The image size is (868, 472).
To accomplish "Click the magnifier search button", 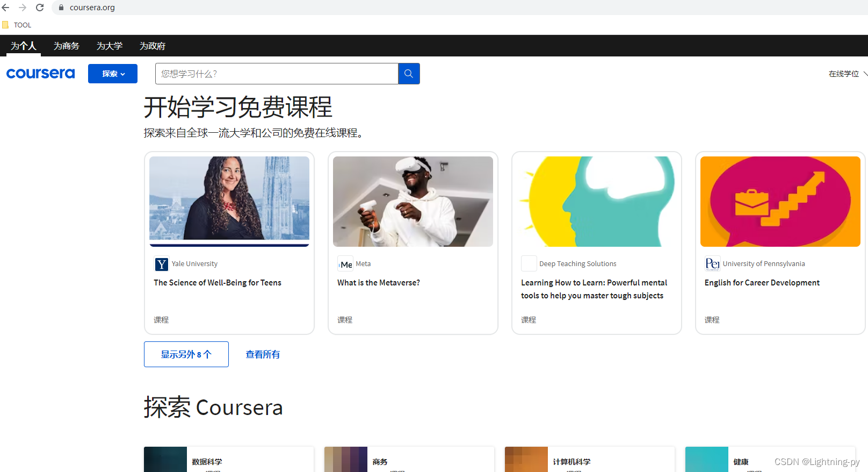I will (x=409, y=74).
